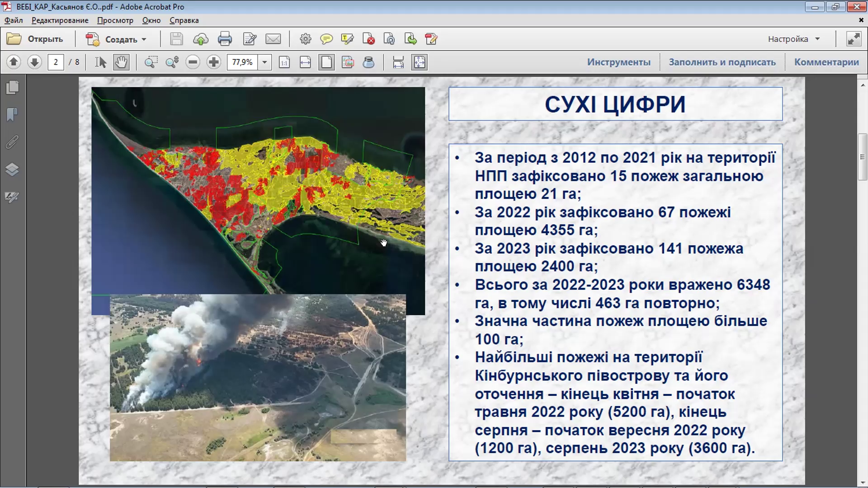Expand the zoom percentage dropdown
The width and height of the screenshot is (868, 488).
(264, 62)
